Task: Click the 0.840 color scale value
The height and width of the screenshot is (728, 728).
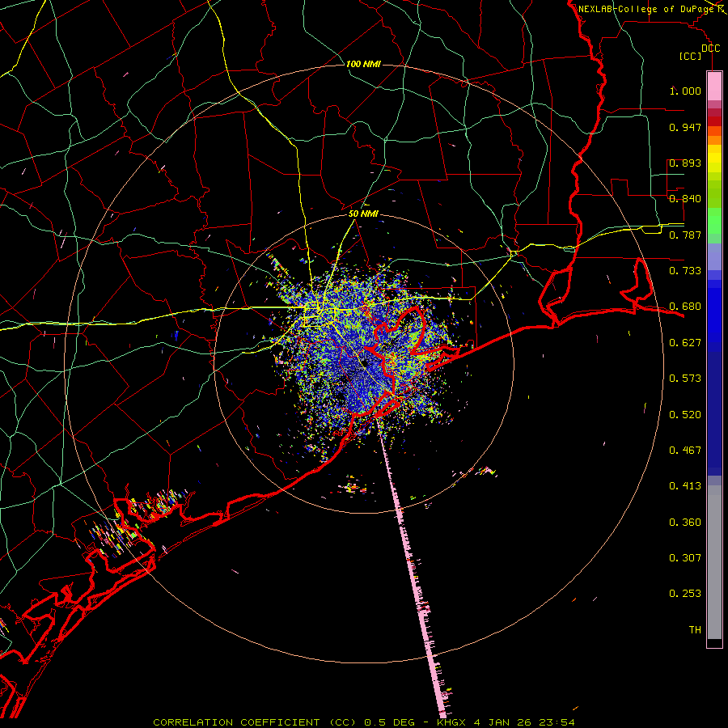Action: tap(685, 199)
